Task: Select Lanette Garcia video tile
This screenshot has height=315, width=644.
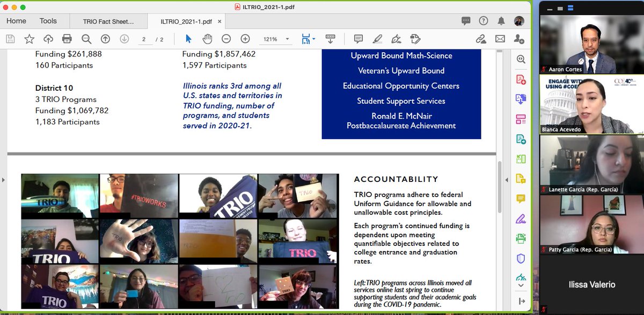Action: tap(592, 164)
